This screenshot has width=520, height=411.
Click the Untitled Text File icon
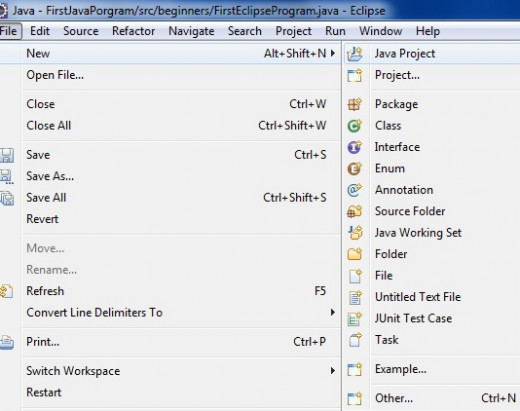click(x=354, y=297)
